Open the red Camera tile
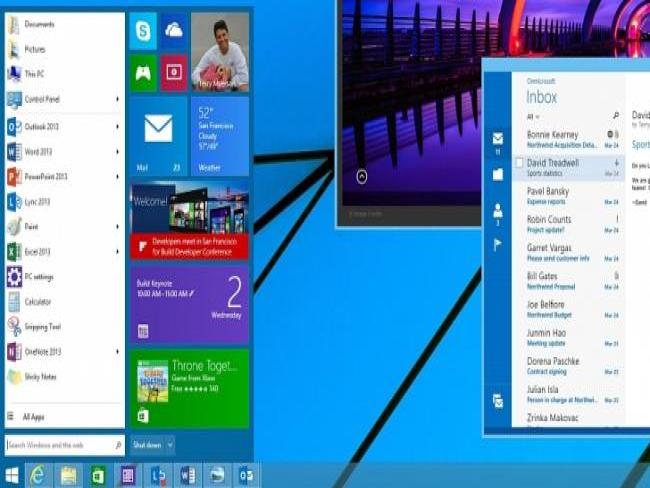 (x=174, y=73)
